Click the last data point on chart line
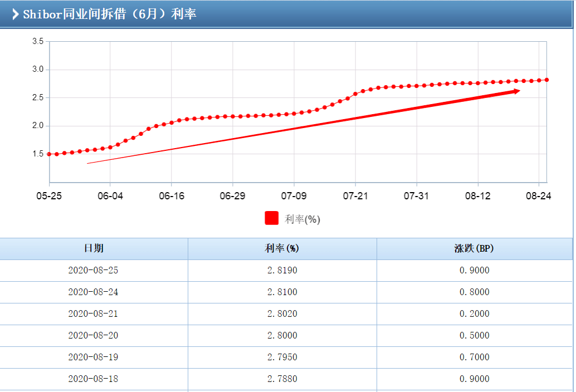The width and height of the screenshot is (576, 392). tap(546, 80)
